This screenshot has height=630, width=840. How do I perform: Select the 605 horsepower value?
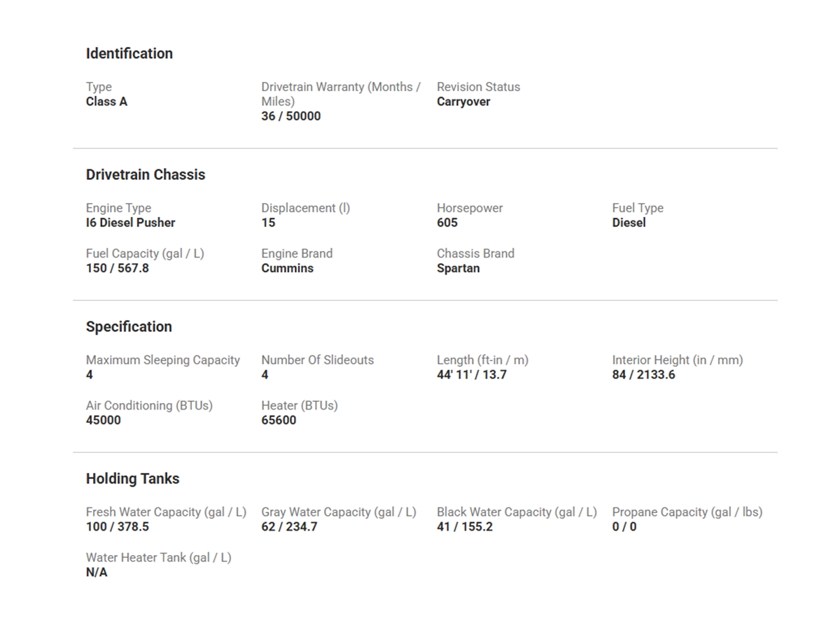[447, 223]
